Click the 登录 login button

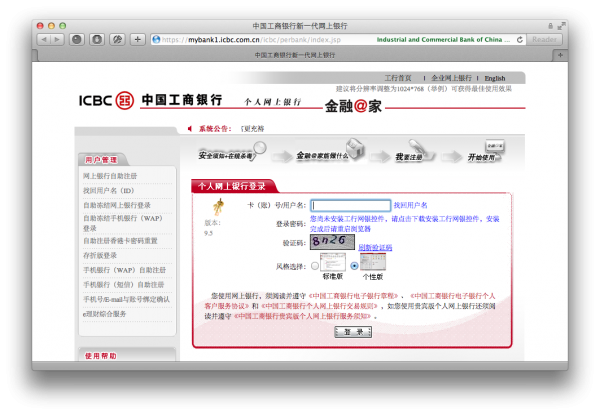(x=353, y=332)
